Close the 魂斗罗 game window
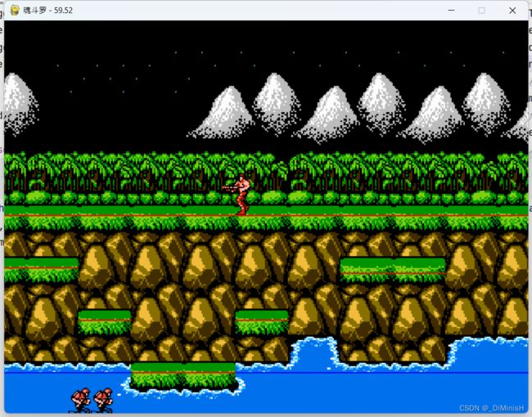Image resolution: width=532 pixels, height=417 pixels. coord(512,11)
